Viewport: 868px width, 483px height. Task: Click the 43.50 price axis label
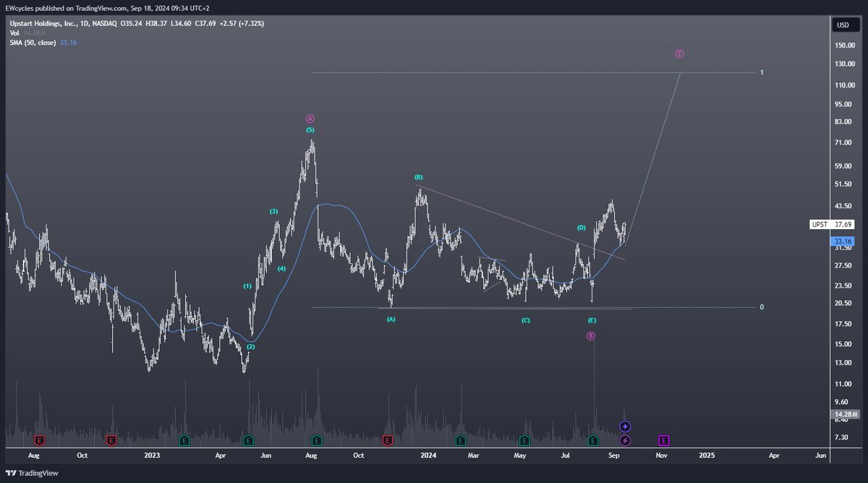pyautogui.click(x=843, y=206)
